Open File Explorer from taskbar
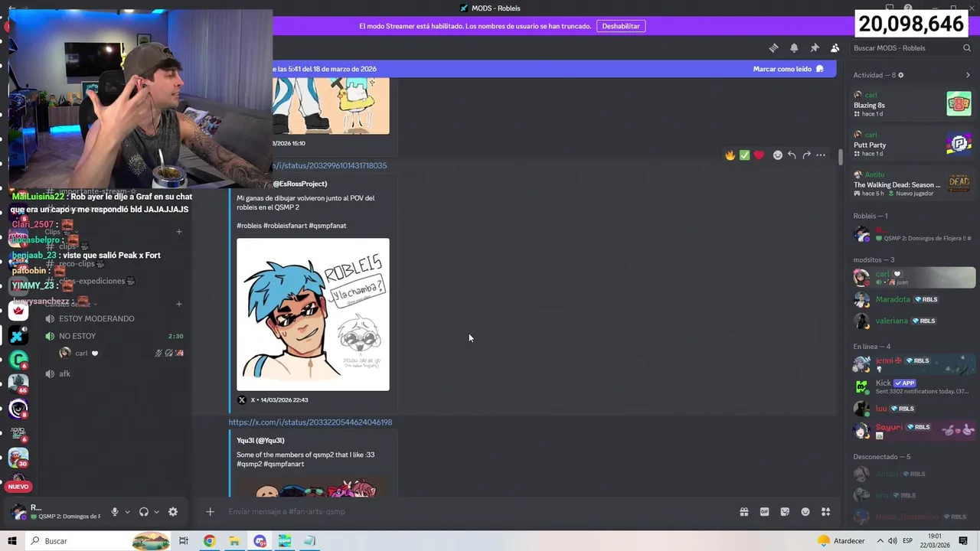980x551 pixels. pos(234,541)
